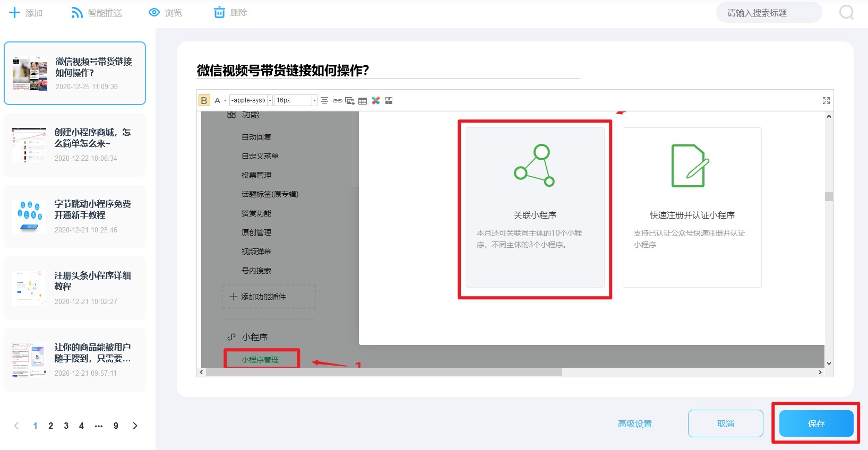This screenshot has height=450, width=868.
Task: Click the editor horizontal scrollbar thumb
Action: point(384,373)
